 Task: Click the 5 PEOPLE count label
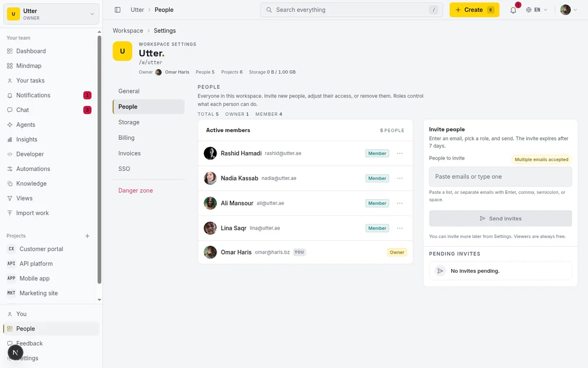[x=392, y=131]
